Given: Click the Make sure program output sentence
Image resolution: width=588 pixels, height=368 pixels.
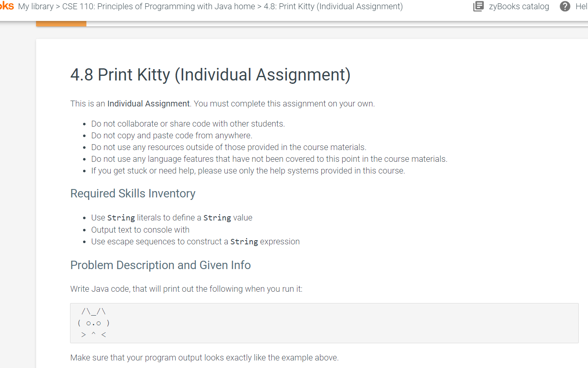Looking at the screenshot, I should 204,358.
